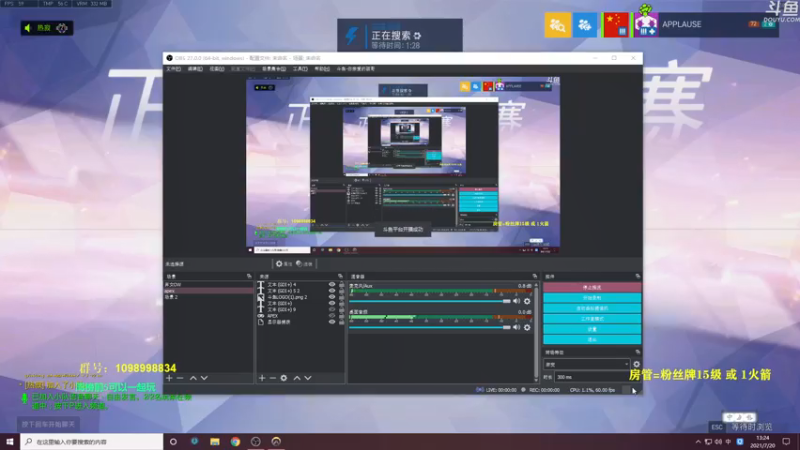Screen dimensions: 800x450
Task: Open the 编辑(E) menu
Action: tap(195, 69)
